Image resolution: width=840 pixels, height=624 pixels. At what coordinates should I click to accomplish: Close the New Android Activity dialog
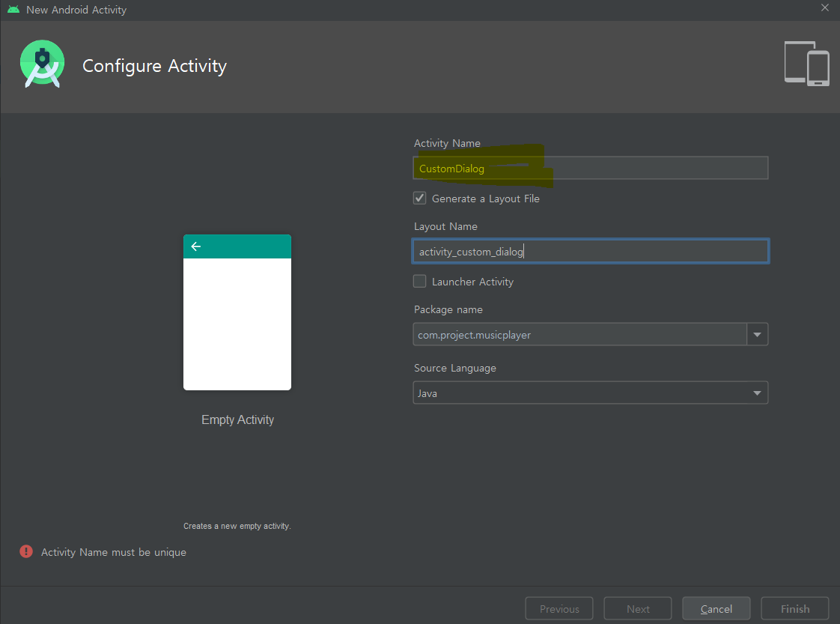825,7
